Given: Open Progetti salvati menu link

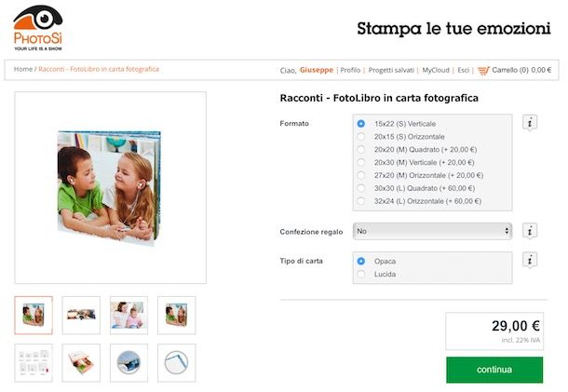Looking at the screenshot, I should [391, 70].
